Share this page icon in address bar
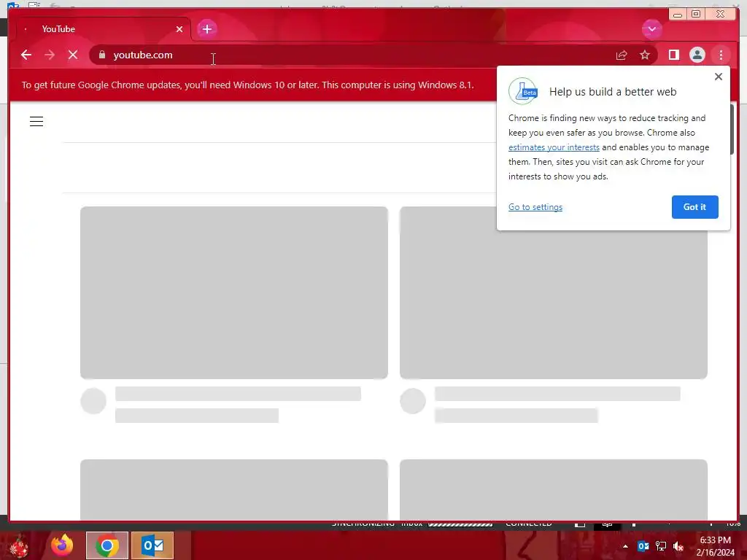Screen dimensions: 747x560 pos(622,55)
